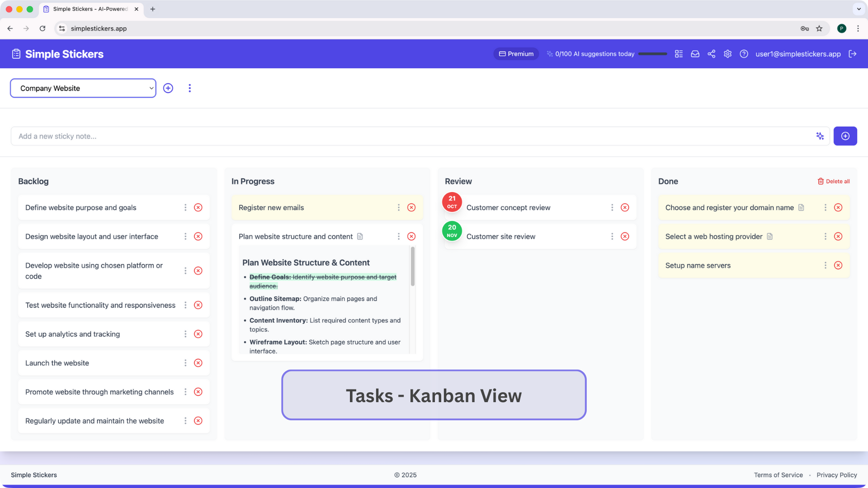This screenshot has height=488, width=868.
Task: Open the inbox icon in the top bar
Action: click(695, 54)
